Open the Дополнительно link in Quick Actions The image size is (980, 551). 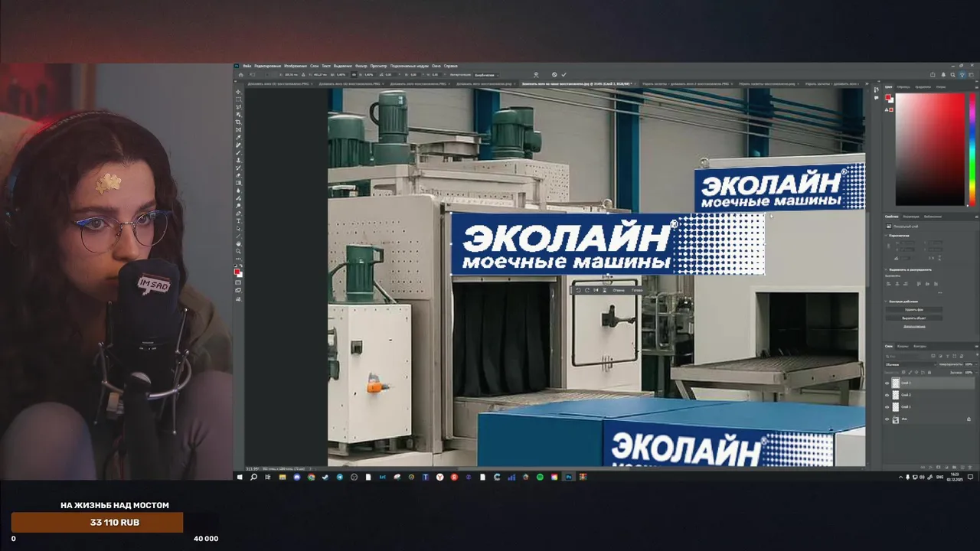(x=914, y=327)
